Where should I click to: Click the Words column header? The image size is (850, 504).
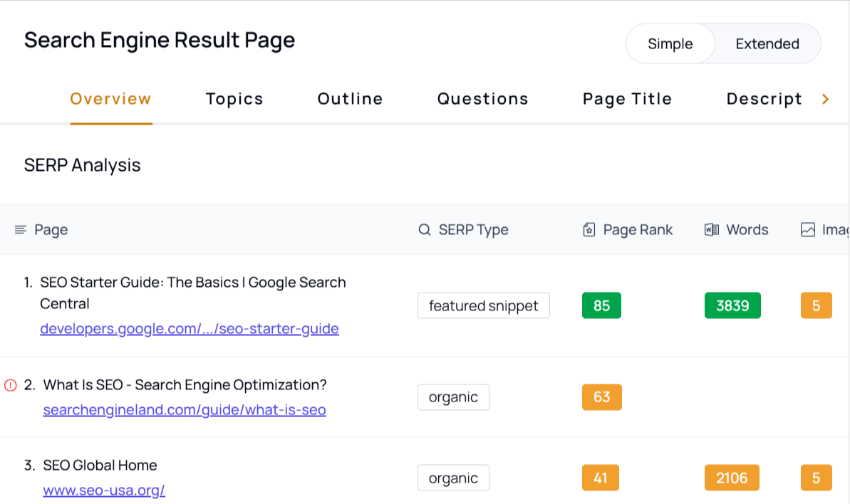[x=747, y=229]
